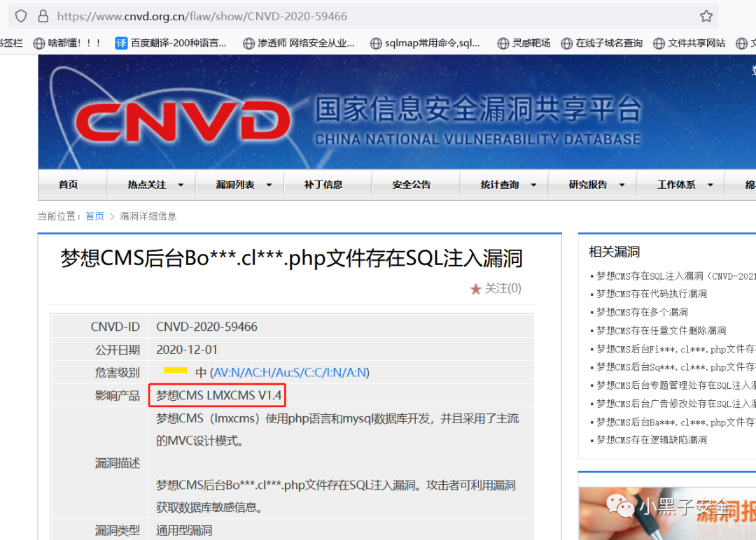Click the banner image below related vulnerabilities
756x540 pixels.
pos(667,513)
